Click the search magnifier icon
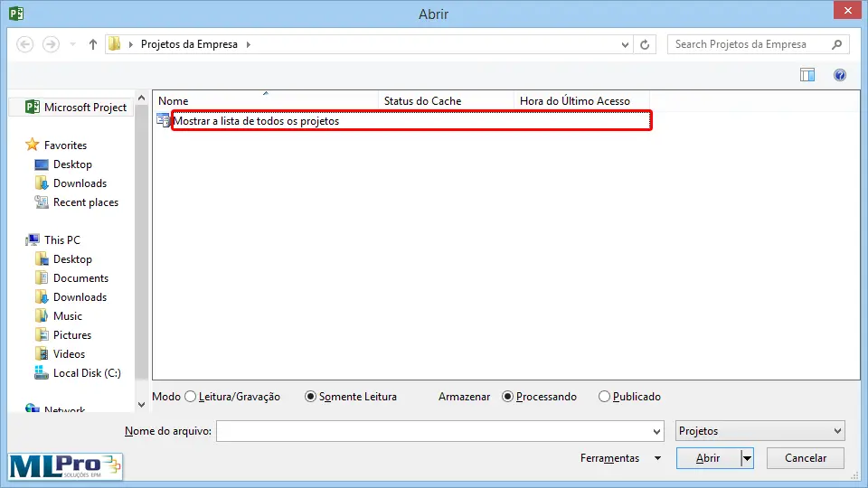 point(836,44)
